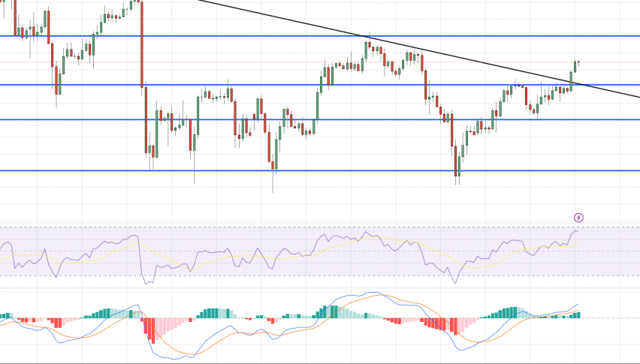Click the pane divider between RSI and MACD
Viewport: 640px width, 364px height.
(x=320, y=288)
